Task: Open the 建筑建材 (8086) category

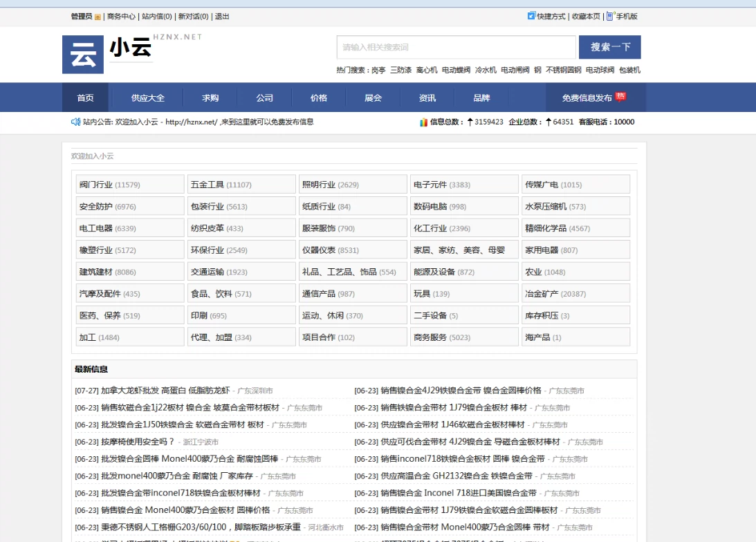Action: [130, 272]
